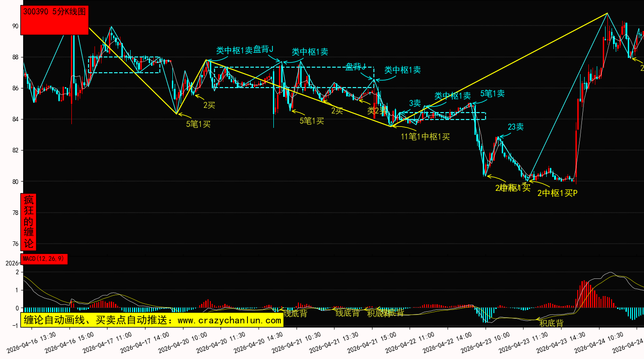The width and height of the screenshot is (644, 359).
Task: Click the red 疯狂的缠论 vertical watermark
Action: pyautogui.click(x=29, y=222)
